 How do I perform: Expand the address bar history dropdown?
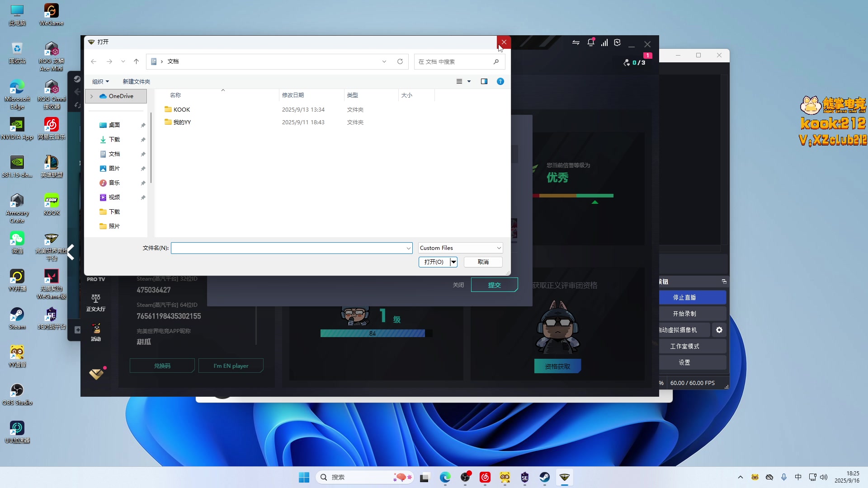pos(384,61)
